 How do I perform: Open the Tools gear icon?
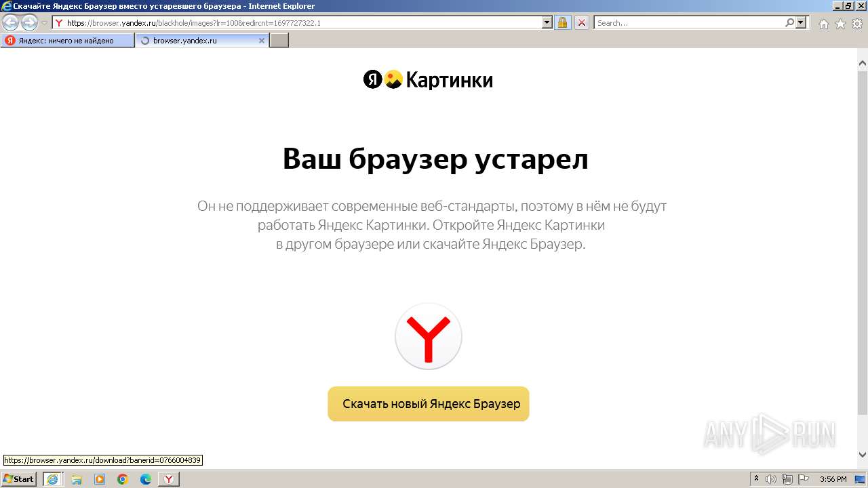(x=857, y=24)
